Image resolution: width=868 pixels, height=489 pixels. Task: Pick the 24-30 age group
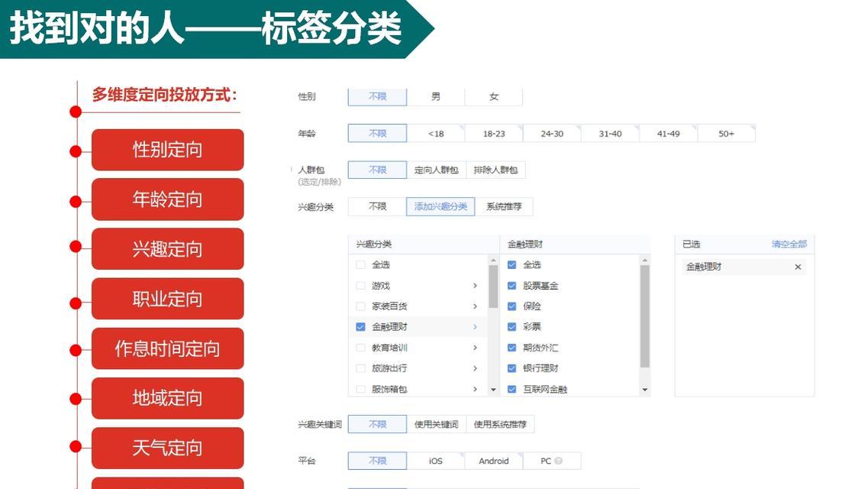point(552,134)
